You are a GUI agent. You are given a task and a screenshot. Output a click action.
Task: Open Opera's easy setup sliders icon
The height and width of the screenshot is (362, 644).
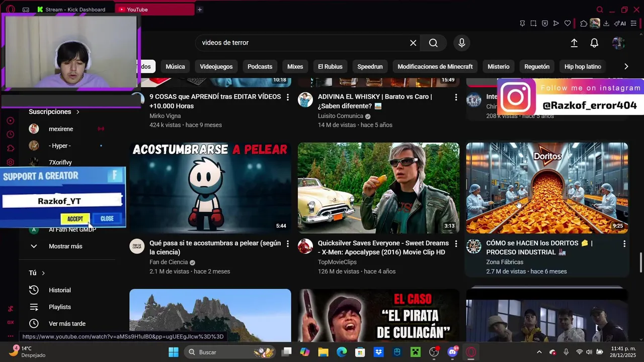point(633,23)
